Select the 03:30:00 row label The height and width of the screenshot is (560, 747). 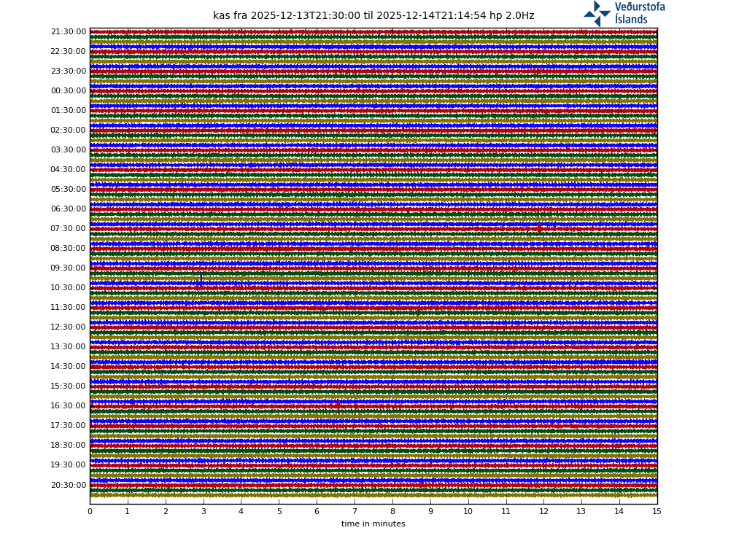click(x=69, y=150)
